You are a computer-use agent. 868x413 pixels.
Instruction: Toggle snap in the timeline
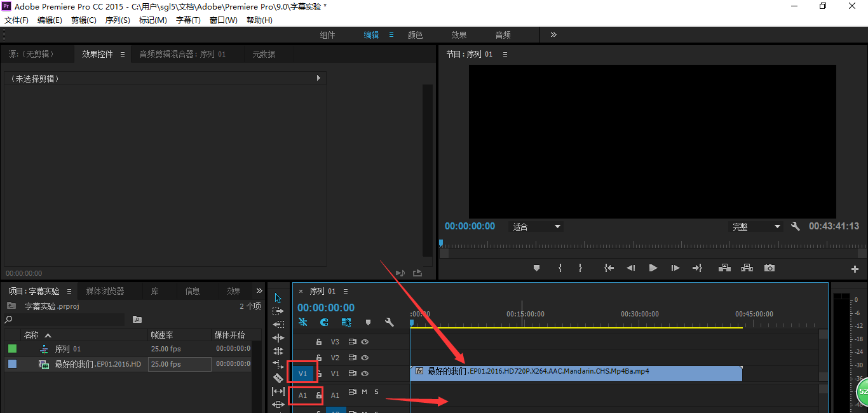point(324,322)
